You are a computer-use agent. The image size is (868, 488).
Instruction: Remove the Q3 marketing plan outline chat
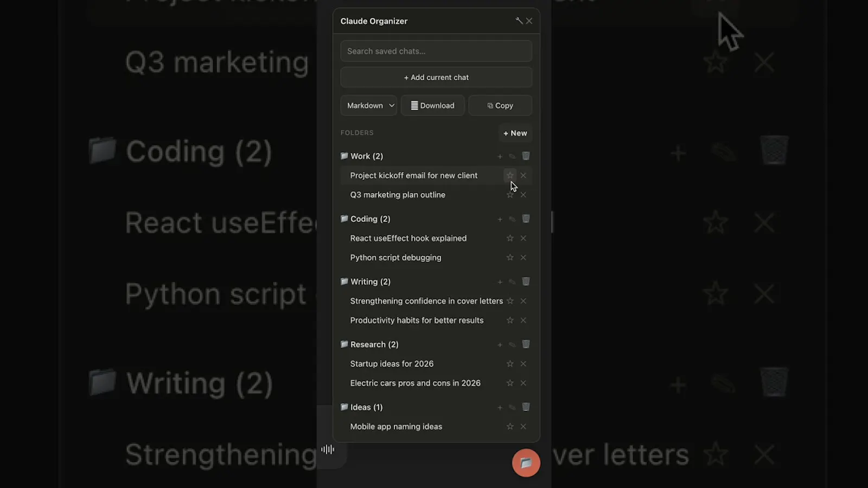[x=524, y=195]
